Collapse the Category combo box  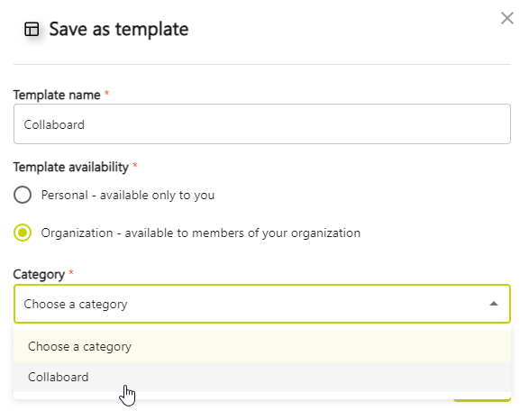pos(262,304)
